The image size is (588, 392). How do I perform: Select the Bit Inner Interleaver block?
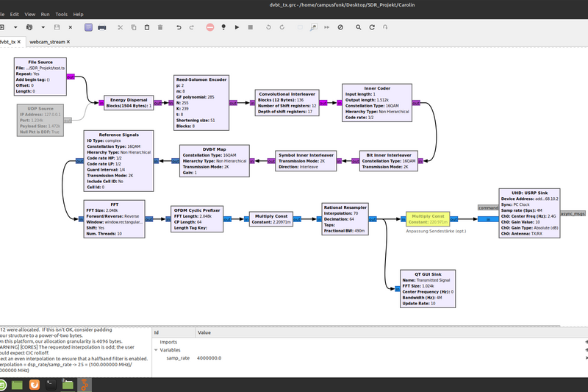tap(389, 161)
